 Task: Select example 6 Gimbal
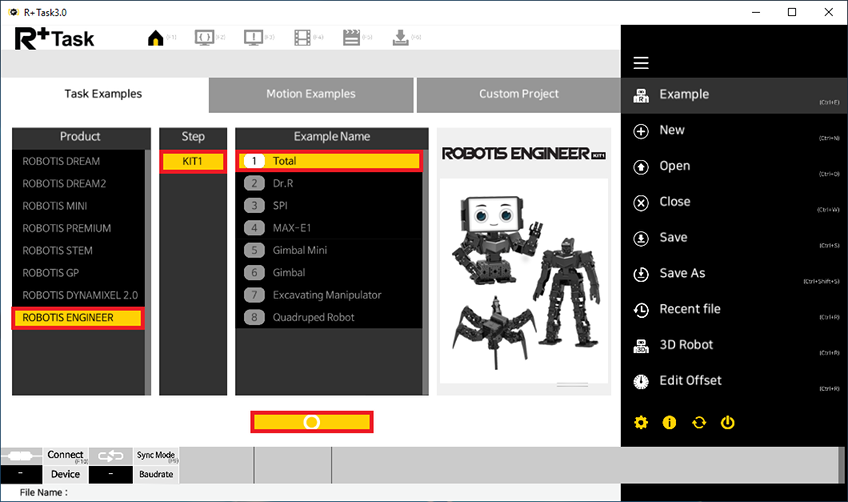coord(329,273)
